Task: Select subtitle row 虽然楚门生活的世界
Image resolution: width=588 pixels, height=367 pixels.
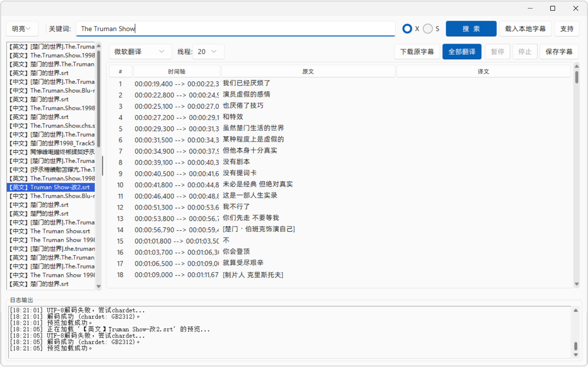Action: 340,129
